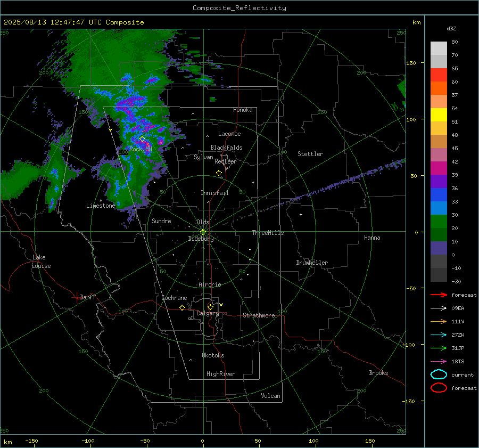Viewport: 479px width, 448px height.
Task: Click the '18TS' legend label
Action: (458, 362)
